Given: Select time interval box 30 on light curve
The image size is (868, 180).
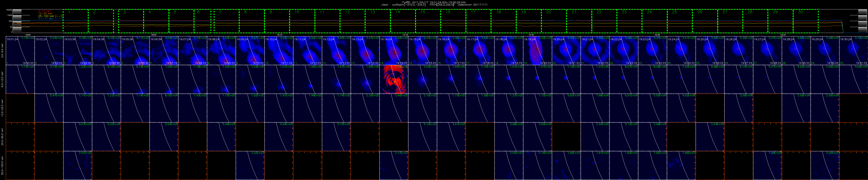Looking at the screenshot, I should point(806,21).
